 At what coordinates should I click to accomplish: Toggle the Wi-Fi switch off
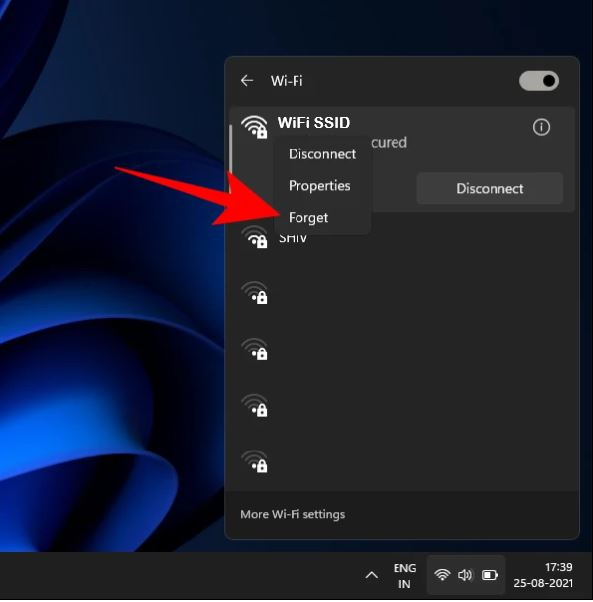pyautogui.click(x=538, y=81)
